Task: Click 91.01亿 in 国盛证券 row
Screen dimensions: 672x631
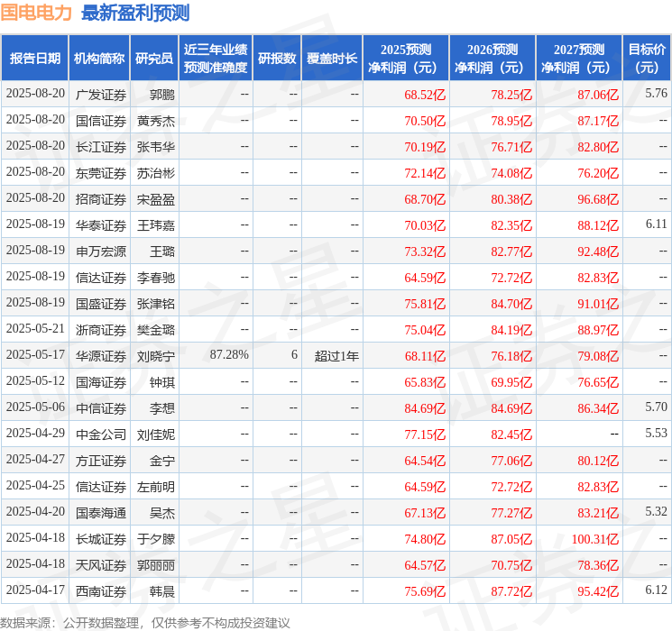Action: pyautogui.click(x=598, y=304)
